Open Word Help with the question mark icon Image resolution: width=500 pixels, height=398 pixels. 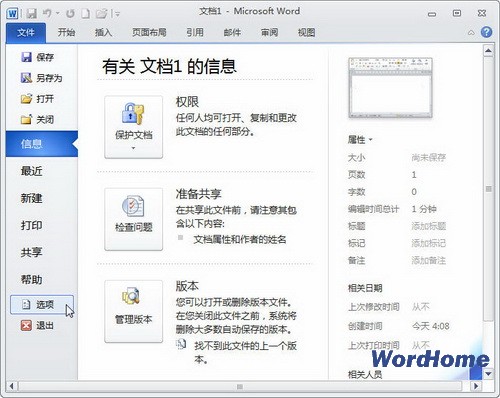coord(486,32)
